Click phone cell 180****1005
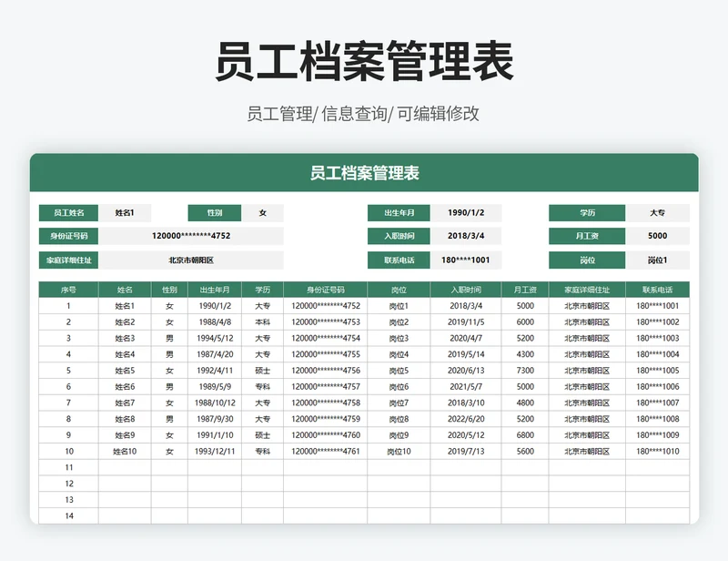This screenshot has width=728, height=561. 657,371
